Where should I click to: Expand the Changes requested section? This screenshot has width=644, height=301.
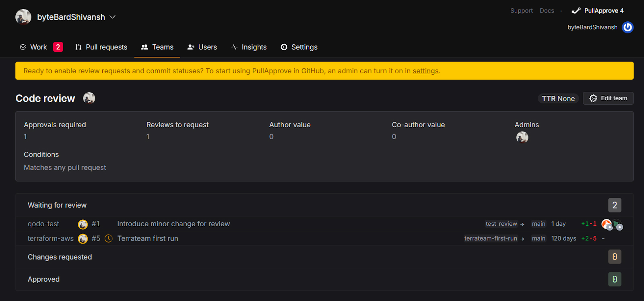point(324,257)
